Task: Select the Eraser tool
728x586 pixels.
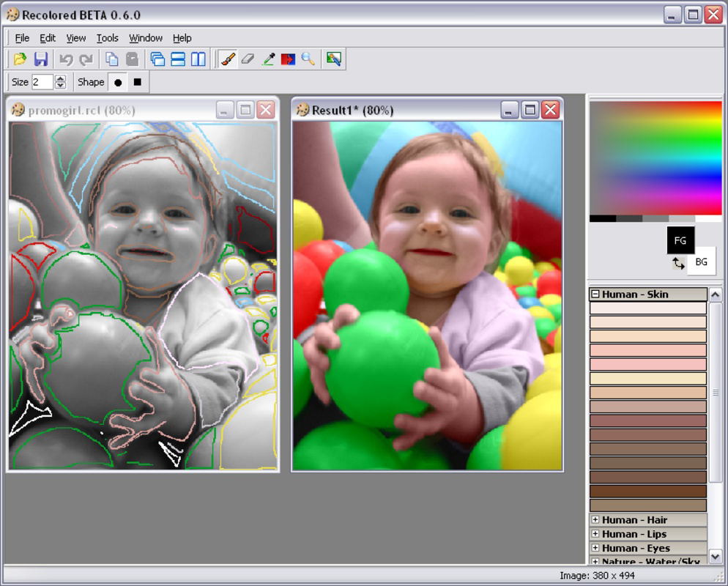Action: click(248, 59)
